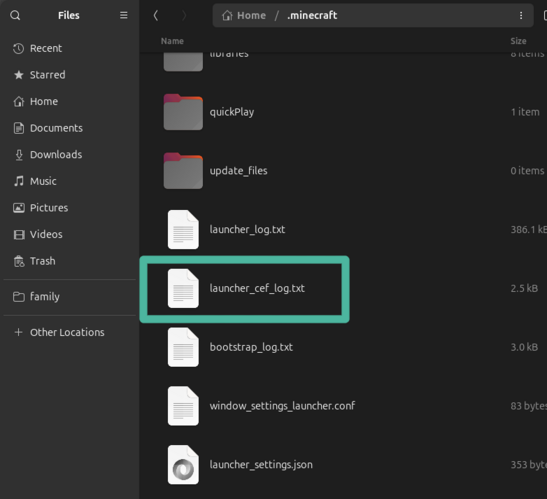Click the 0 items size of update_files
Screen dimensions: 547x499
tap(527, 171)
